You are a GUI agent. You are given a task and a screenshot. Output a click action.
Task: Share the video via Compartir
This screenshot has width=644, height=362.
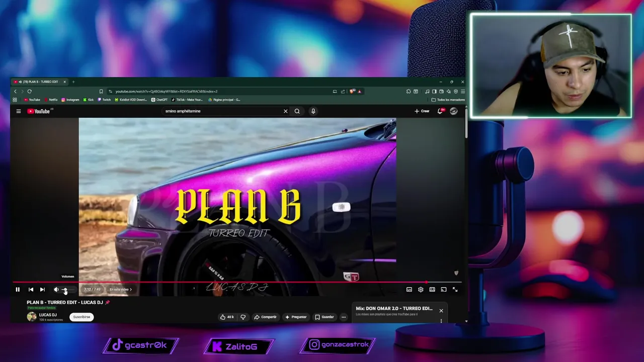point(265,317)
